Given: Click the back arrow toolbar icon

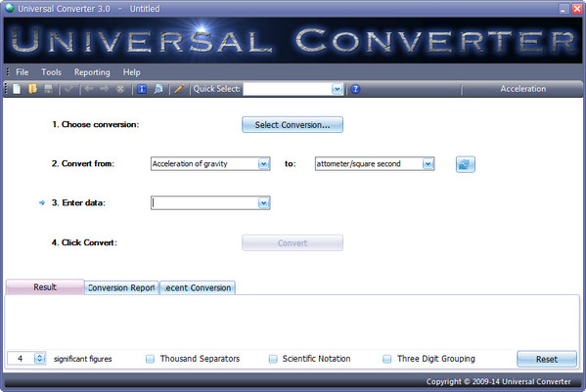Looking at the screenshot, I should click(x=89, y=89).
